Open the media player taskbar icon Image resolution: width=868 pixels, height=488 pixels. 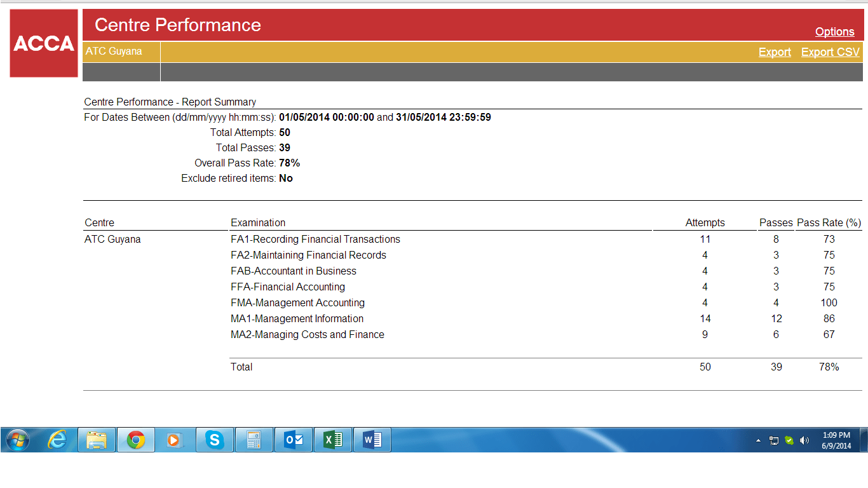pos(175,440)
